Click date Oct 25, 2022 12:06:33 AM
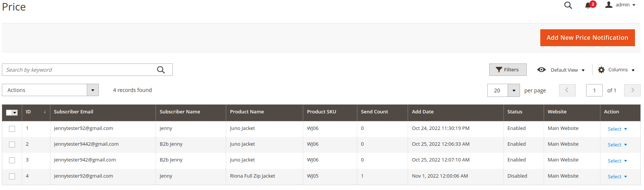 pyautogui.click(x=441, y=144)
